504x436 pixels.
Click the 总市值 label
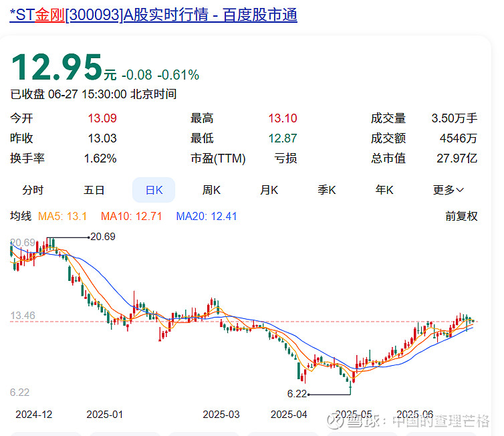[x=388, y=158]
